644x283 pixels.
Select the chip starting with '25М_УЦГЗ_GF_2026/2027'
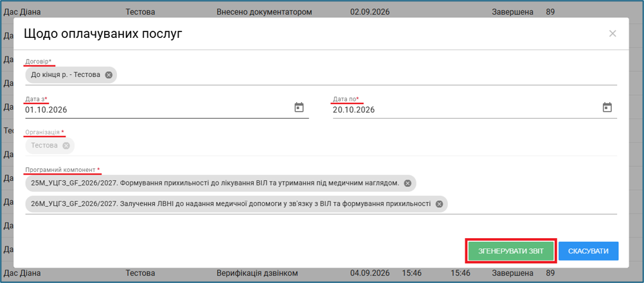point(220,184)
